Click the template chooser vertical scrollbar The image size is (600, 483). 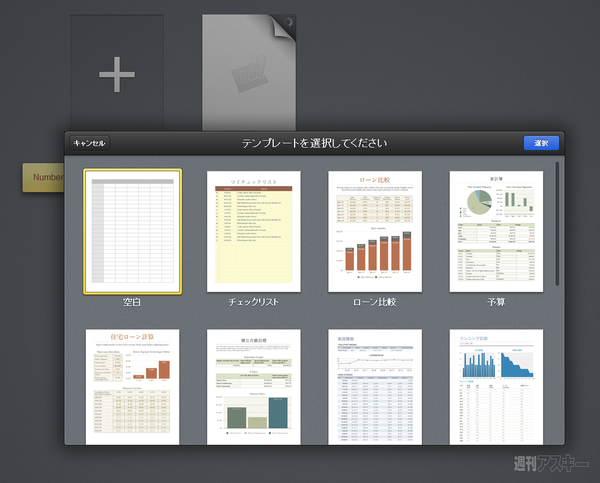[557, 224]
